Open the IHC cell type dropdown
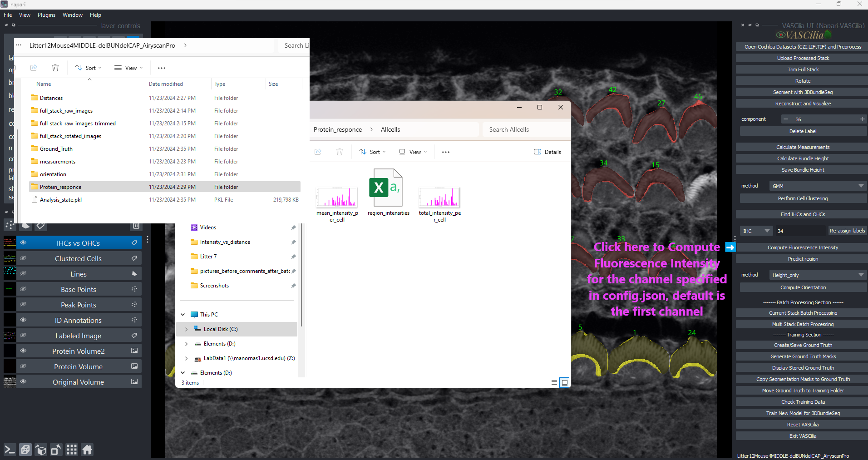Image resolution: width=868 pixels, height=460 pixels. click(x=756, y=231)
